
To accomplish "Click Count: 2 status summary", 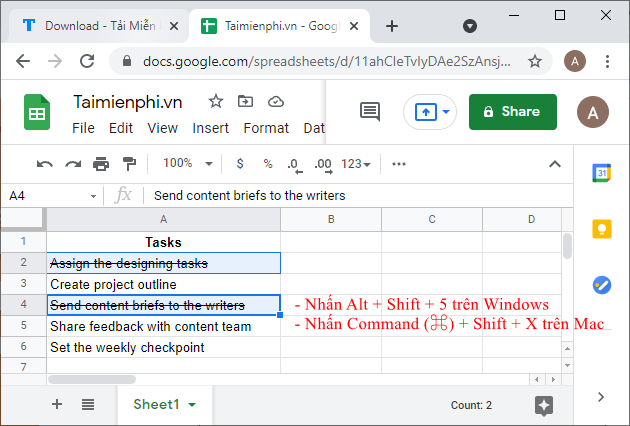I will click(471, 405).
